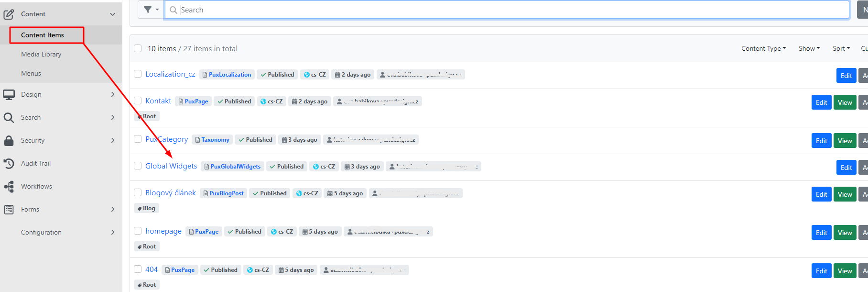Click the Workflows diagram icon
This screenshot has width=868, height=292.
[x=9, y=187]
